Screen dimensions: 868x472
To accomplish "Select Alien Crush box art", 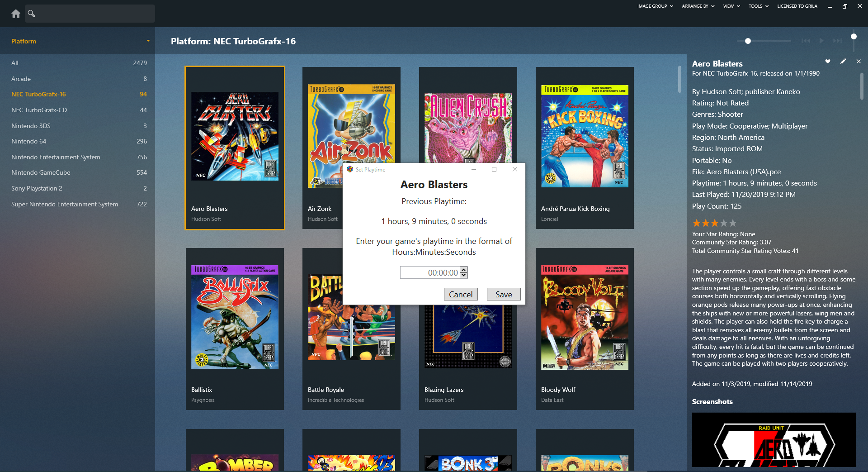I will [468, 128].
